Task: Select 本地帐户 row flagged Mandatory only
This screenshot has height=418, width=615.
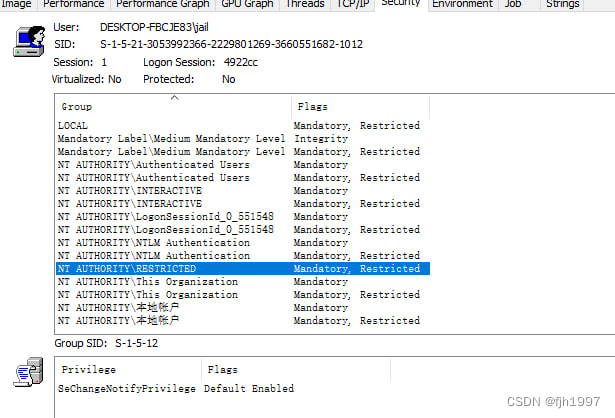Action: point(243,307)
